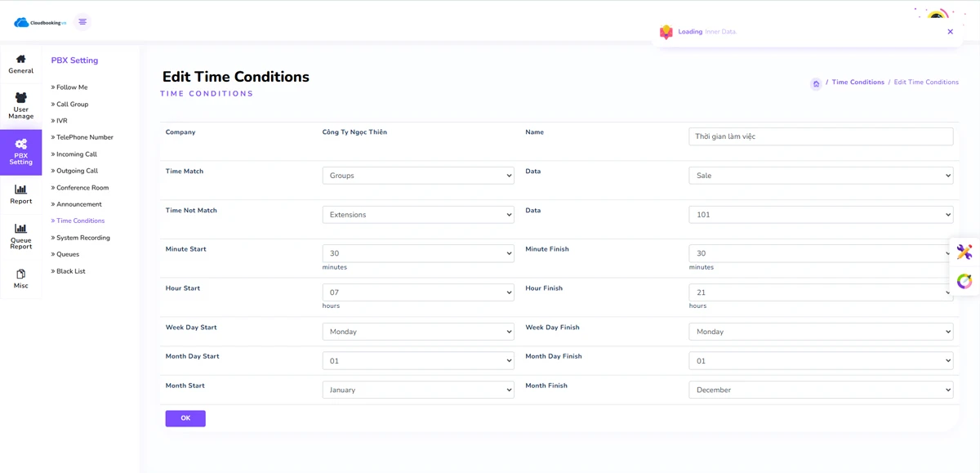Open the User Manage section icon
Image resolution: width=980 pixels, height=473 pixels.
click(21, 98)
